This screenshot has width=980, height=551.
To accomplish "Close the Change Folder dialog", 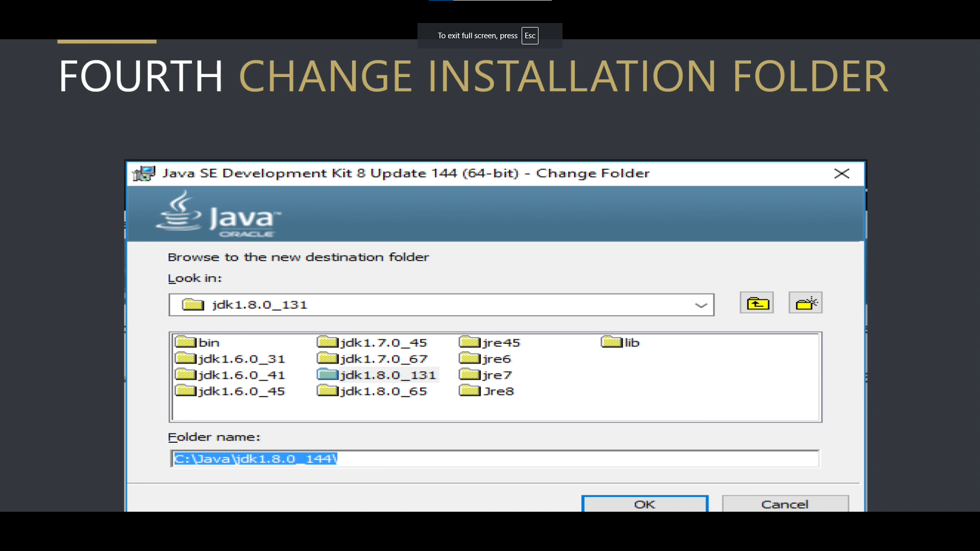I will pos(842,173).
